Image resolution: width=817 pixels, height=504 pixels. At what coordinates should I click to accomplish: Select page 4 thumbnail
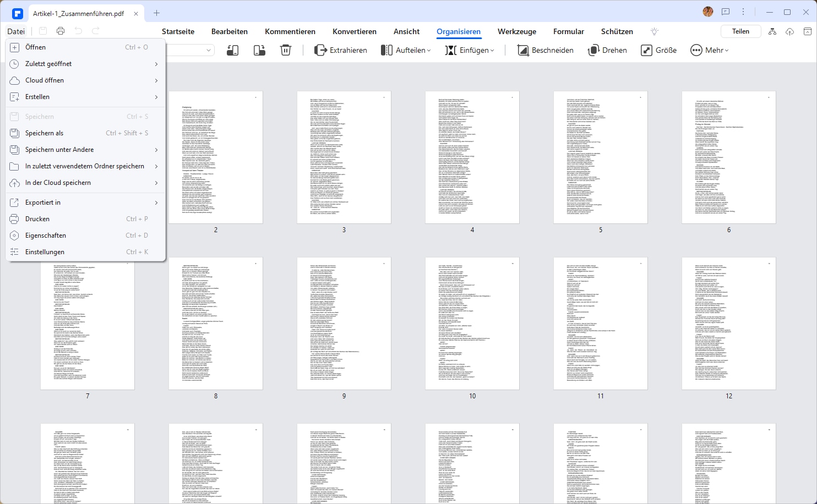[472, 157]
